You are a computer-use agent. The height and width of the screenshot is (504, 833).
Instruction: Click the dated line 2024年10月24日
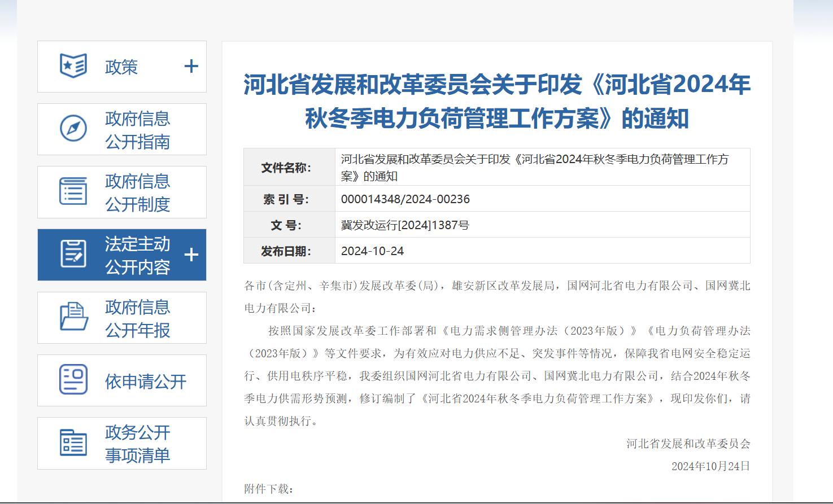point(710,466)
